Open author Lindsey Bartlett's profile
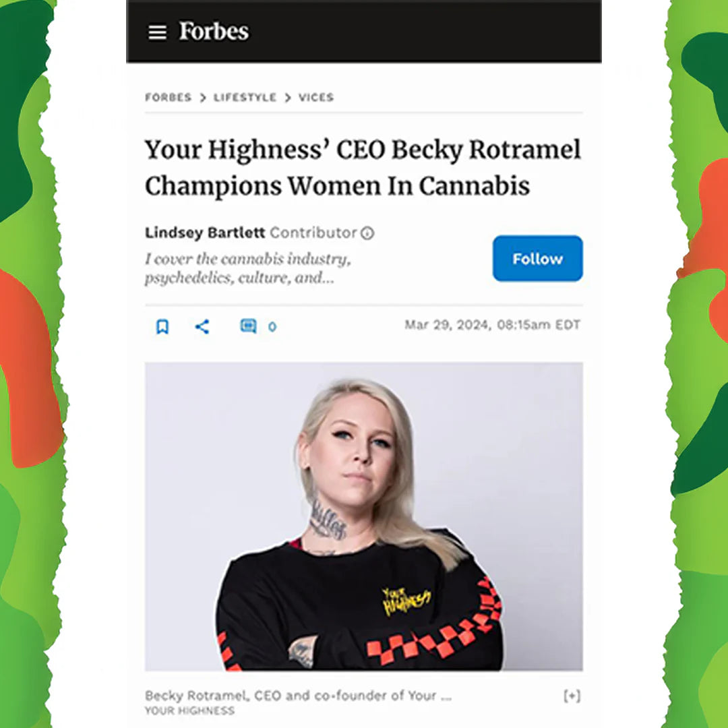The width and height of the screenshot is (728, 728). 205,232
